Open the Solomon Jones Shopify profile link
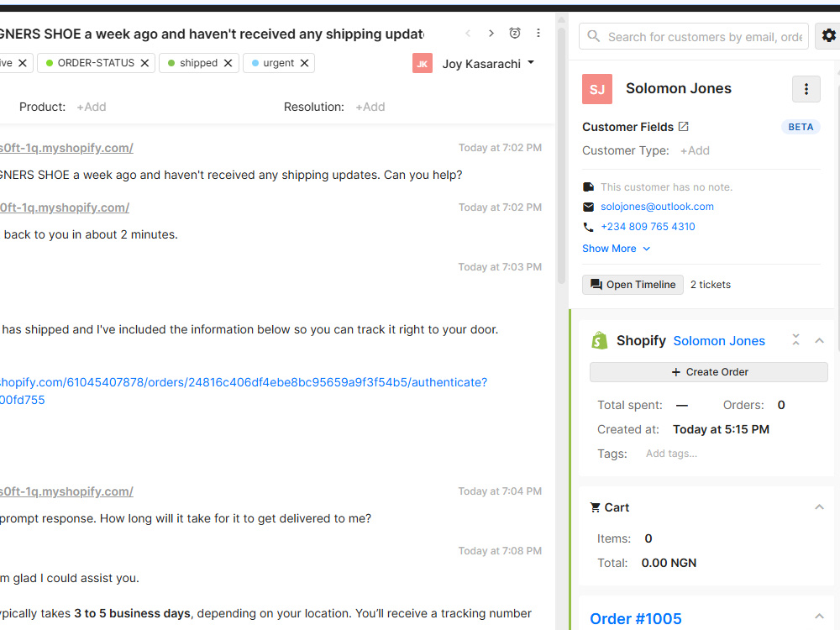Viewport: 840px width, 630px height. click(x=719, y=341)
